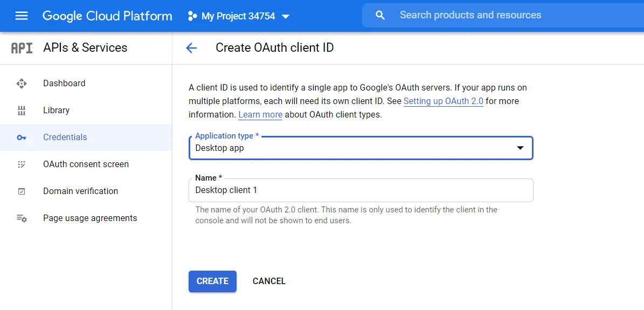The image size is (644, 310).
Task: Click the CANCEL button
Action: 269,281
